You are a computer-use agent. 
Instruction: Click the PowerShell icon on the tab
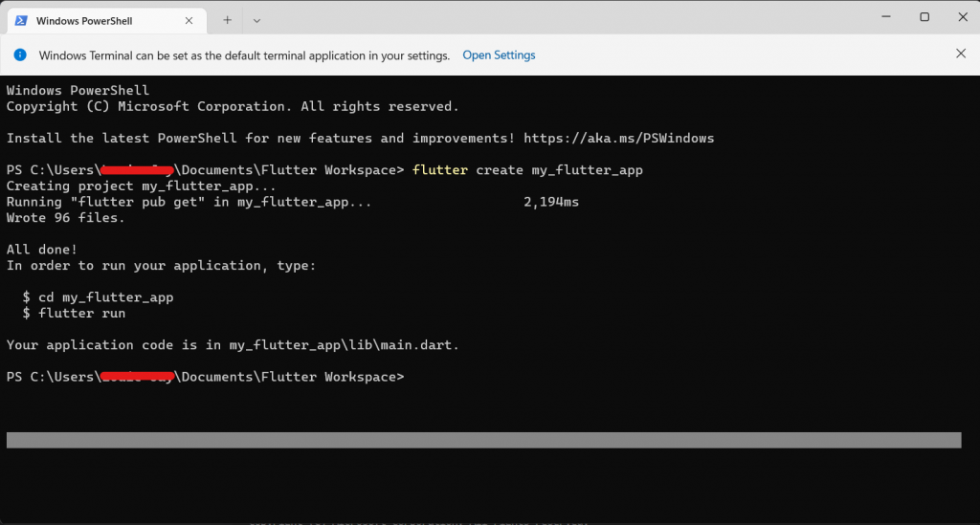click(x=21, y=21)
